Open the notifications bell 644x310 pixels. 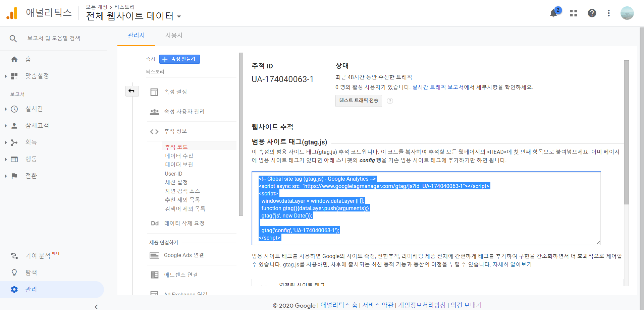554,13
